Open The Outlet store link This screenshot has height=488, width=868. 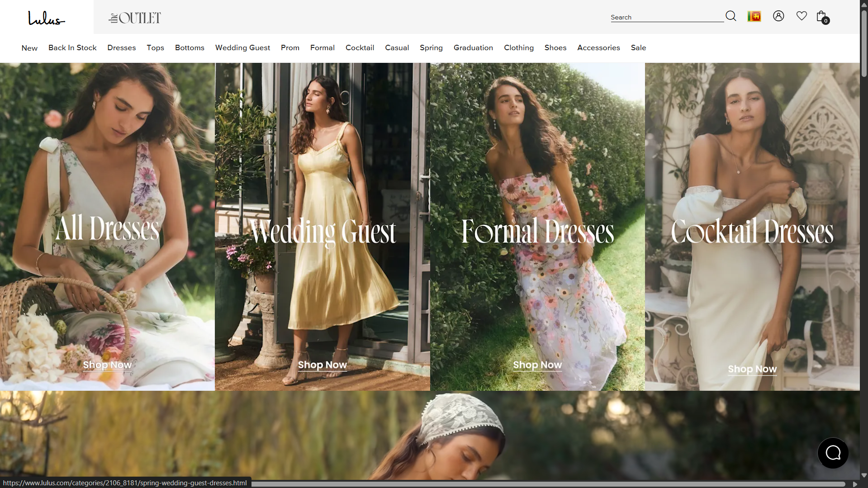135,18
